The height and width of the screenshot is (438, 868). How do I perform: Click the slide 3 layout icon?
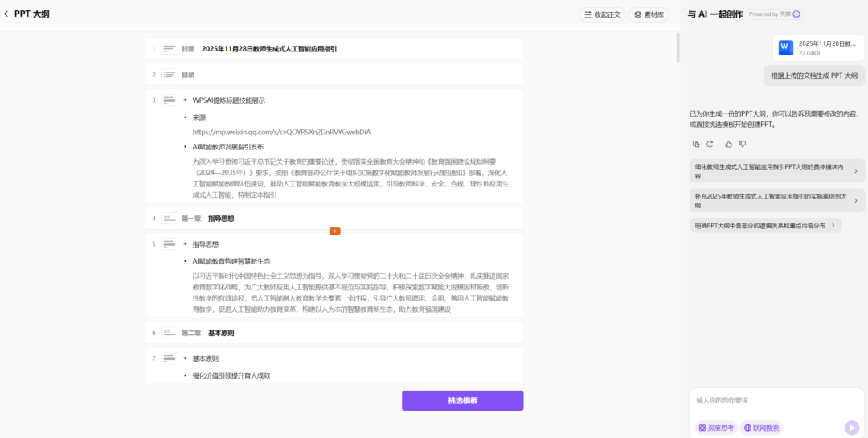(x=170, y=100)
